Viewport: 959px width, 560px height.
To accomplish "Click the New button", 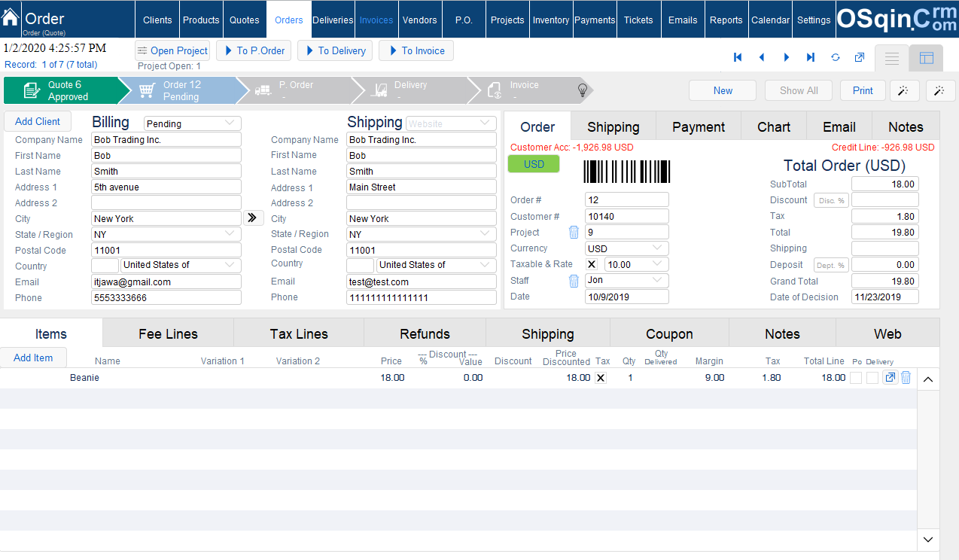I will coord(723,90).
